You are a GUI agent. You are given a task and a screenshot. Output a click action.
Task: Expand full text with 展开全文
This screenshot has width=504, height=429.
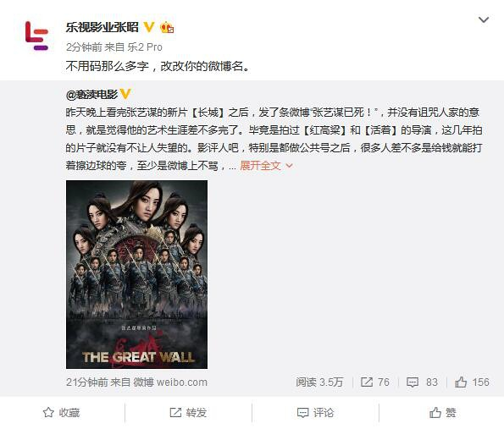click(260, 166)
